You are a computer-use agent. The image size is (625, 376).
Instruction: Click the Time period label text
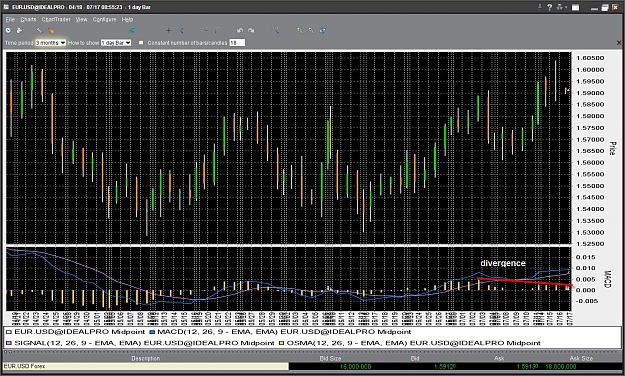click(19, 43)
